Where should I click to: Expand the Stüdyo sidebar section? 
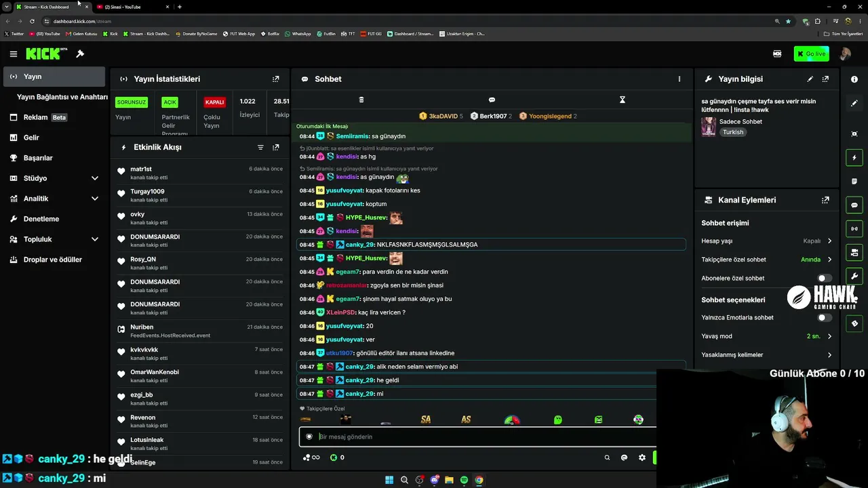pos(94,178)
